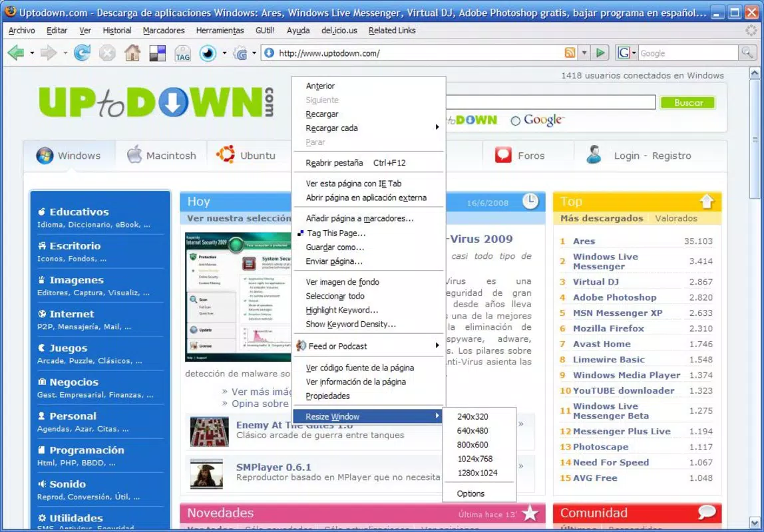Viewport: 764px width, 532px height.
Task: Click the search magnifier icon
Action: tap(747, 53)
